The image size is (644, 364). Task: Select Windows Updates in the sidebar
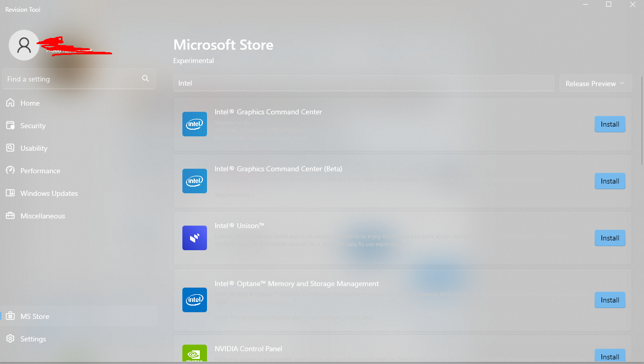tap(79, 193)
